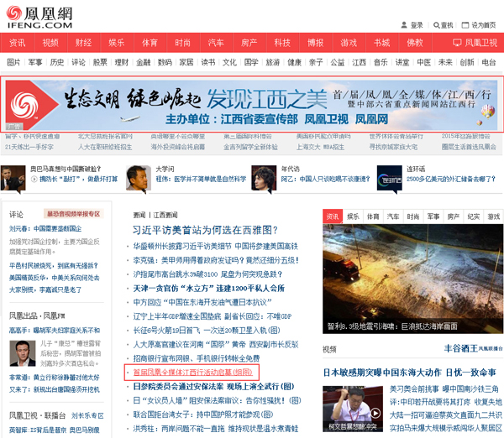Open 日参院委员会通过安保法案 link
Image resolution: width=504 pixels, height=438 pixels.
[x=213, y=386]
